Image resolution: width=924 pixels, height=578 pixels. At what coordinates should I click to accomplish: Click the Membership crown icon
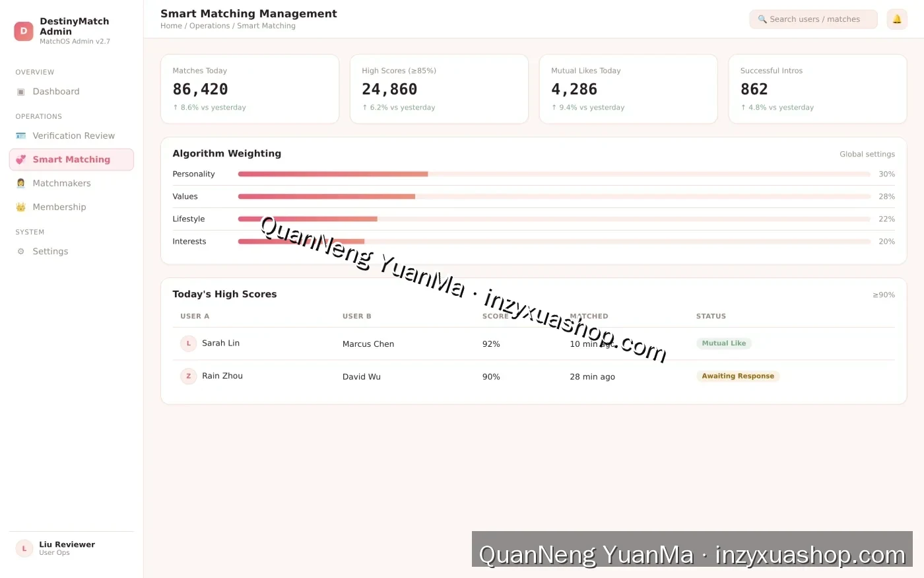(x=21, y=207)
